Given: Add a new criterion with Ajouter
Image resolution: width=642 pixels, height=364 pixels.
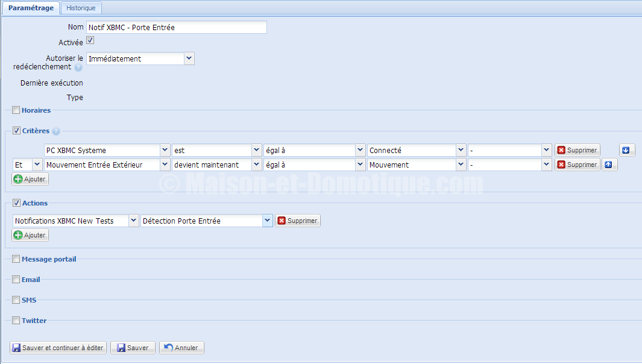Looking at the screenshot, I should pyautogui.click(x=30, y=179).
